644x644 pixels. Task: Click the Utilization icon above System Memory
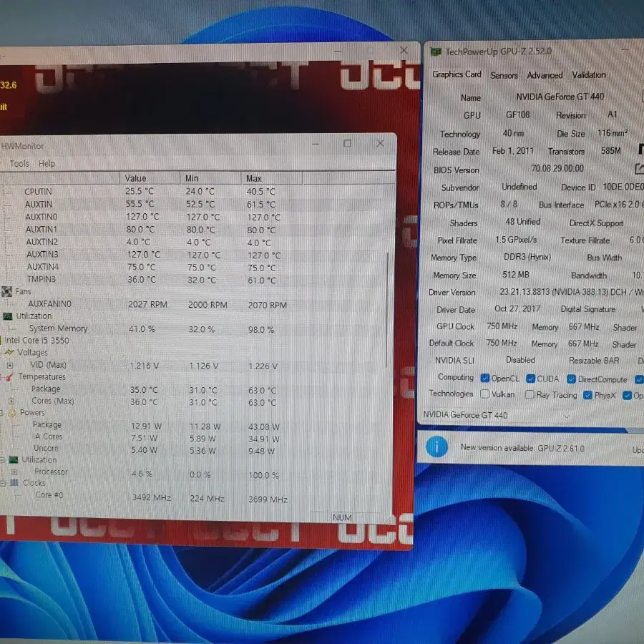click(8, 316)
